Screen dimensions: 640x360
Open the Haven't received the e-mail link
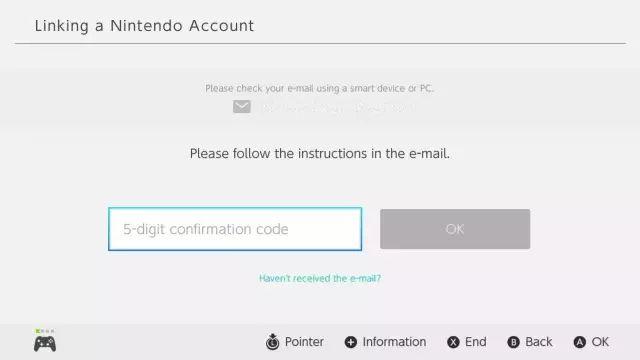320,278
